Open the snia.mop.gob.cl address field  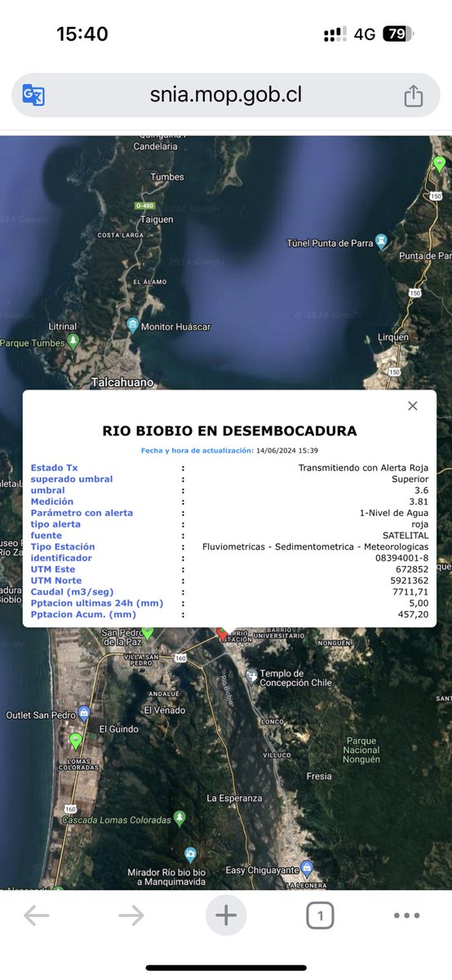(226, 95)
